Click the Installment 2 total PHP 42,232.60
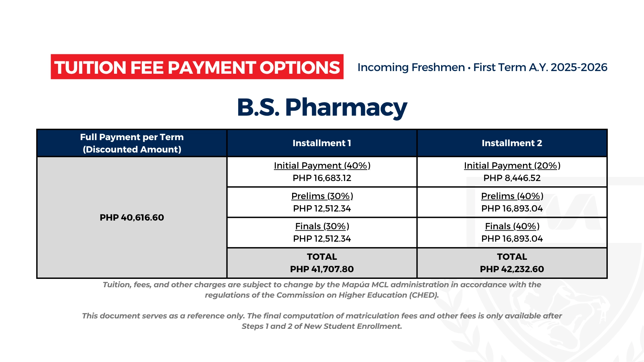The width and height of the screenshot is (644, 362). pyautogui.click(x=512, y=269)
